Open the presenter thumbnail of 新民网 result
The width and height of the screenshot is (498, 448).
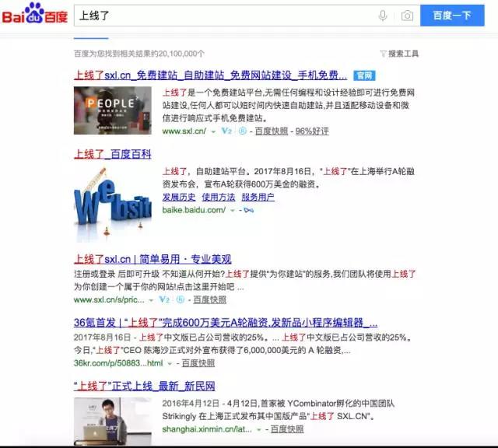pyautogui.click(x=112, y=422)
